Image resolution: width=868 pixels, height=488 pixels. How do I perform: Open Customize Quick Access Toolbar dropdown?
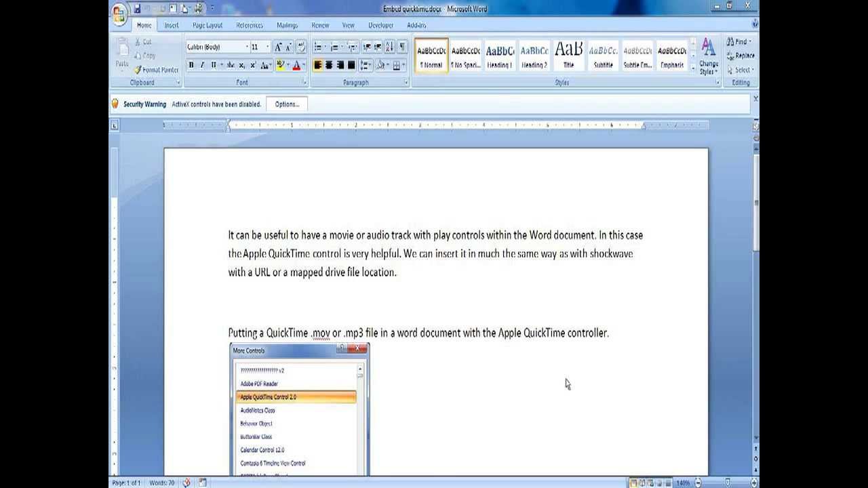212,8
